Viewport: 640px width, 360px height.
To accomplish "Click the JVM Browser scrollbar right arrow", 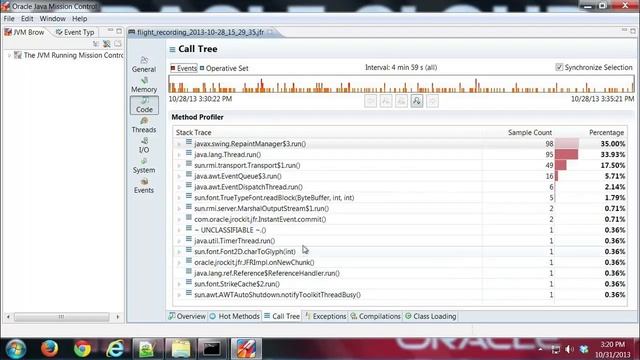I will (118, 317).
